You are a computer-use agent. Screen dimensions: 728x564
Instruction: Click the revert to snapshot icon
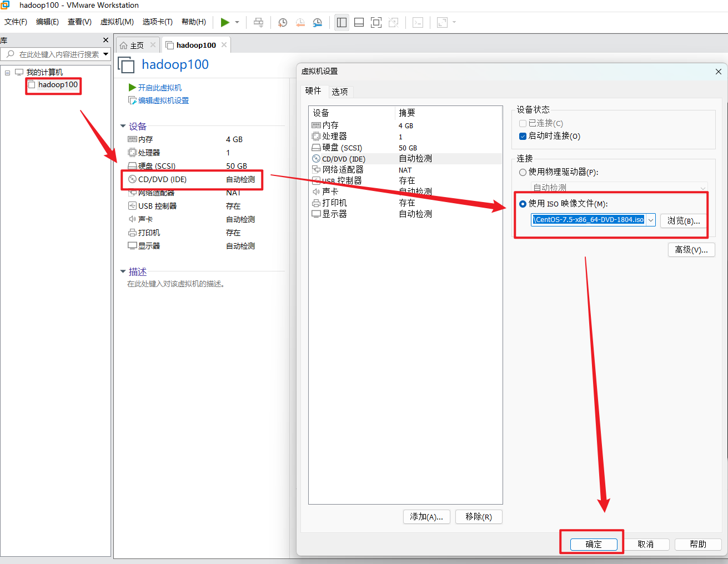click(300, 22)
